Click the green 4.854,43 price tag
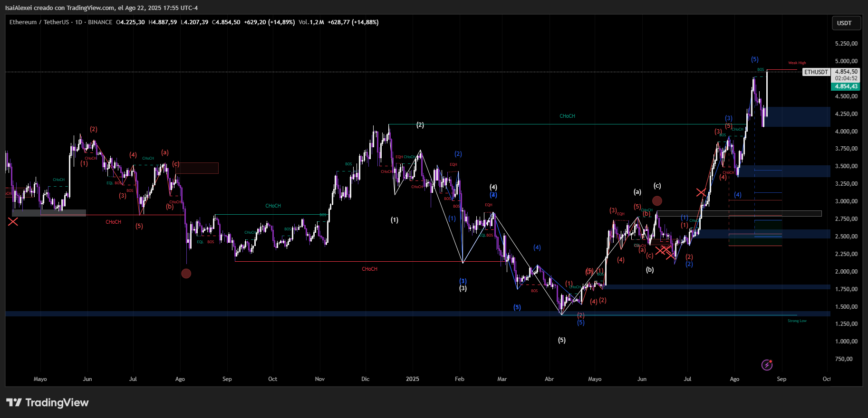The width and height of the screenshot is (868, 418). click(846, 86)
